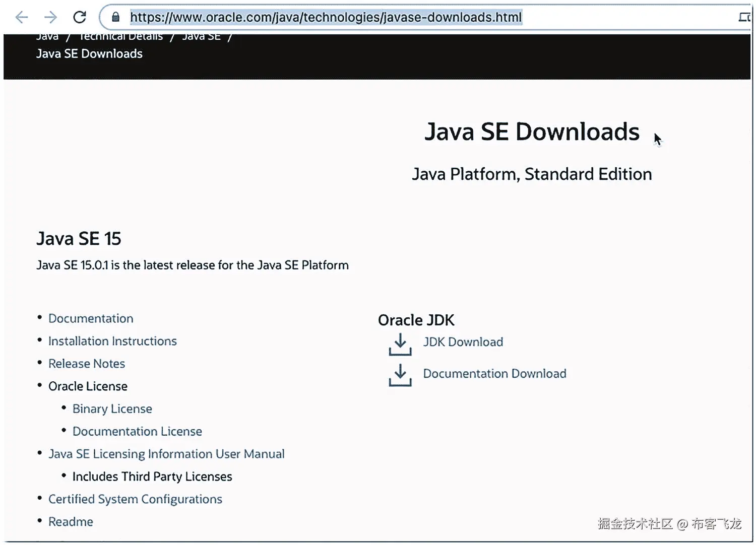Screen dimensions: 756x545
Task: Click the browser forward arrow
Action: (50, 18)
